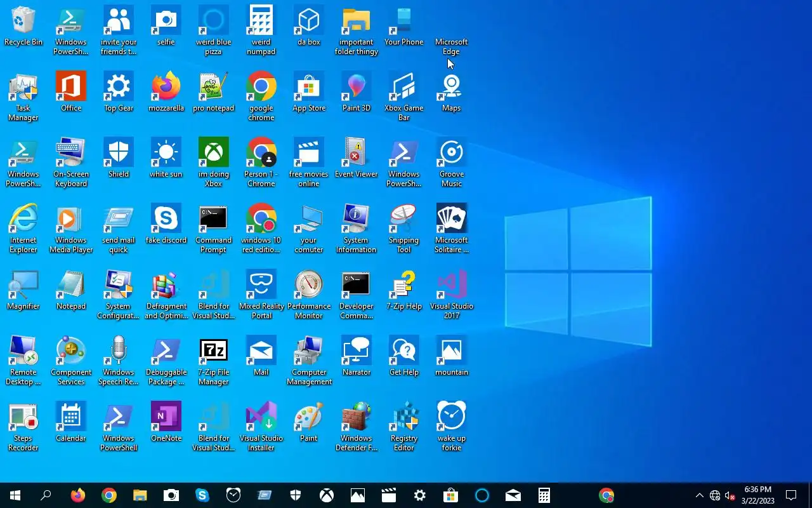Viewport: 812px width, 508px height.
Task: Click the 'weird numpad' calculator desktop shortcut
Action: 261,30
